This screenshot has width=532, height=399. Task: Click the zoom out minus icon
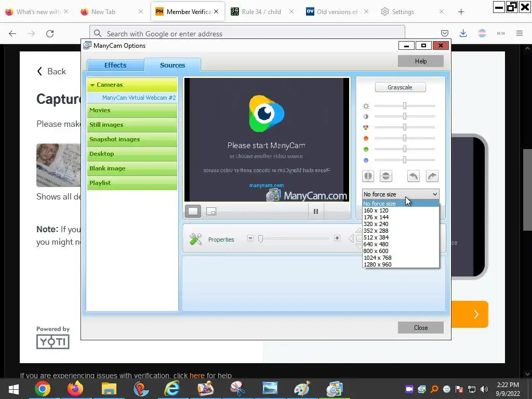click(x=250, y=238)
